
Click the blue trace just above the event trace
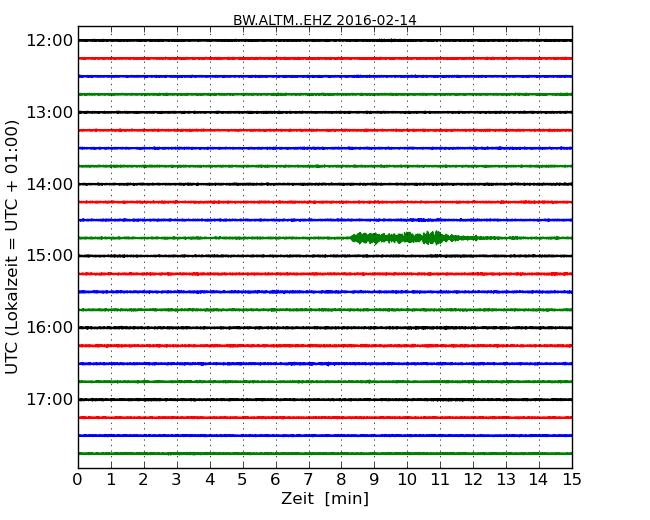coord(325,220)
